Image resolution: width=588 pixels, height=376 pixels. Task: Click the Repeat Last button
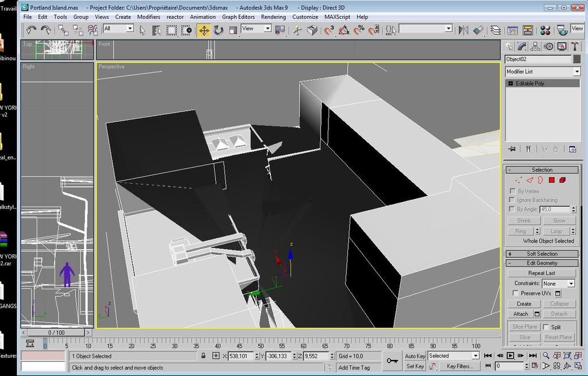pyautogui.click(x=542, y=273)
